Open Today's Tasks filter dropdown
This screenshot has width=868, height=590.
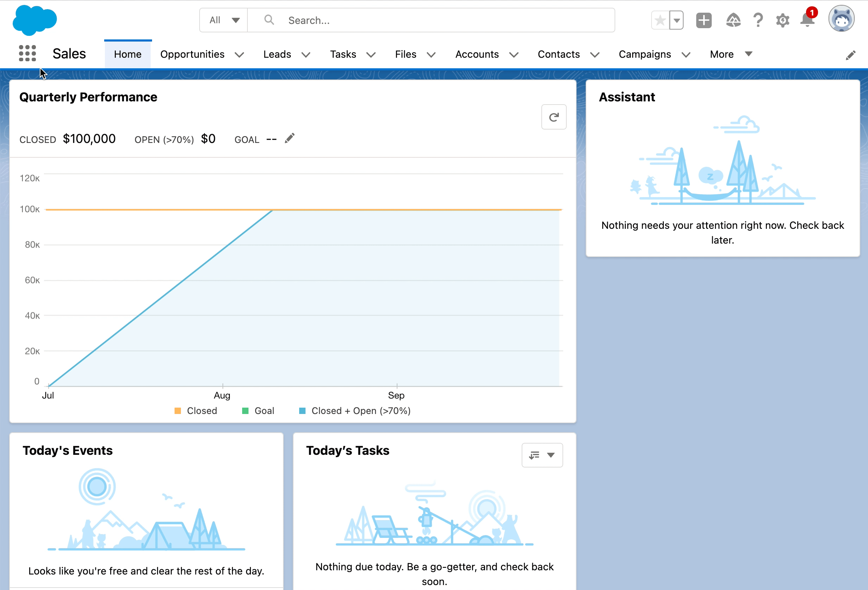(x=542, y=455)
